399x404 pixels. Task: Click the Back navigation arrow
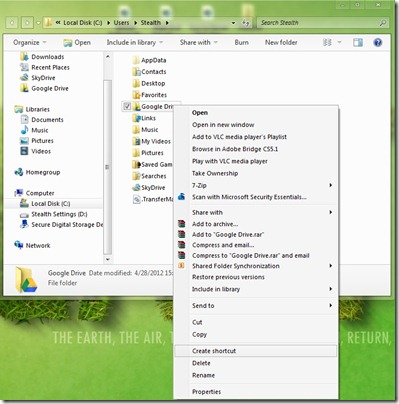coord(12,23)
